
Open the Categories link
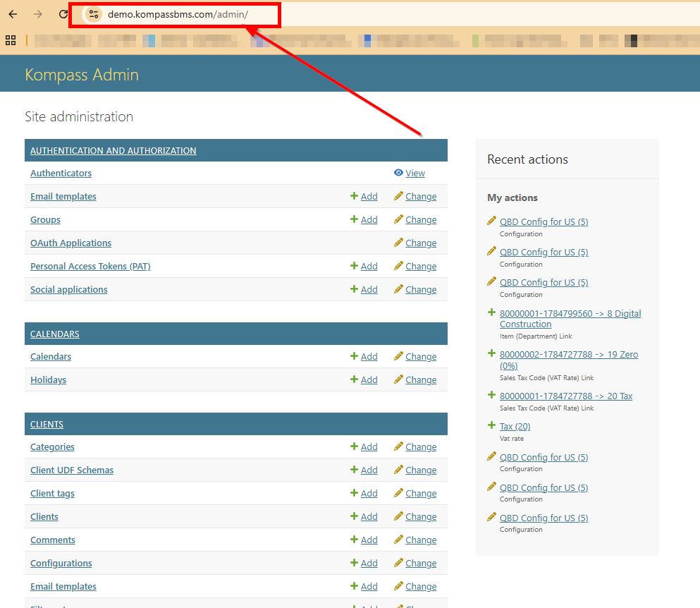[52, 446]
